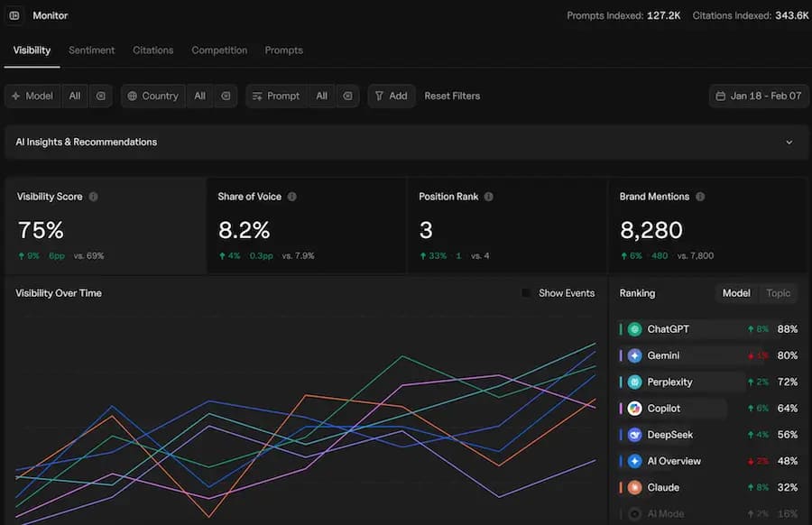Click the Perplexity logo icon in Ranking

tap(634, 382)
